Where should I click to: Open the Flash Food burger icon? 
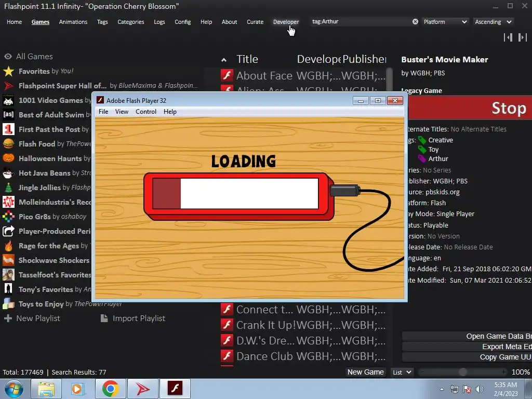coord(8,144)
